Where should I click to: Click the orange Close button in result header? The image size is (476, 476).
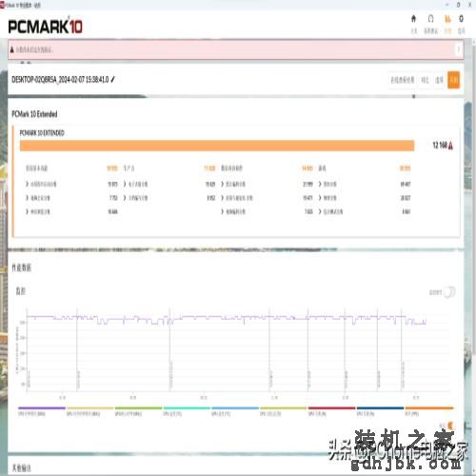pyautogui.click(x=453, y=80)
